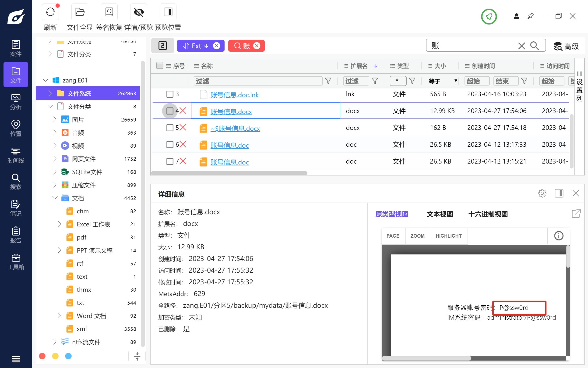Click the 扩展名 column filter funnel icon
The height and width of the screenshot is (368, 588).
point(375,81)
